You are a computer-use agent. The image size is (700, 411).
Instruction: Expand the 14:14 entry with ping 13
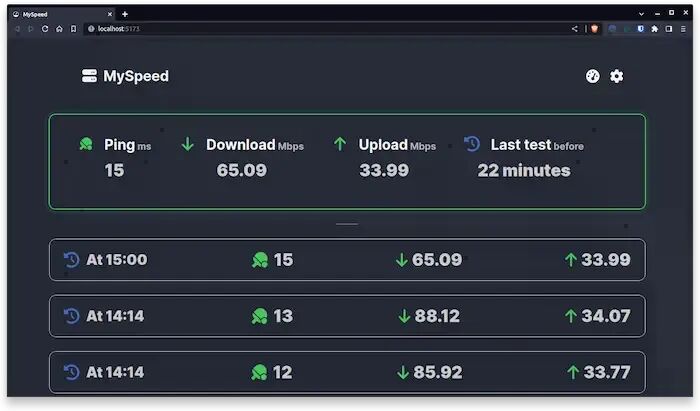click(x=347, y=316)
